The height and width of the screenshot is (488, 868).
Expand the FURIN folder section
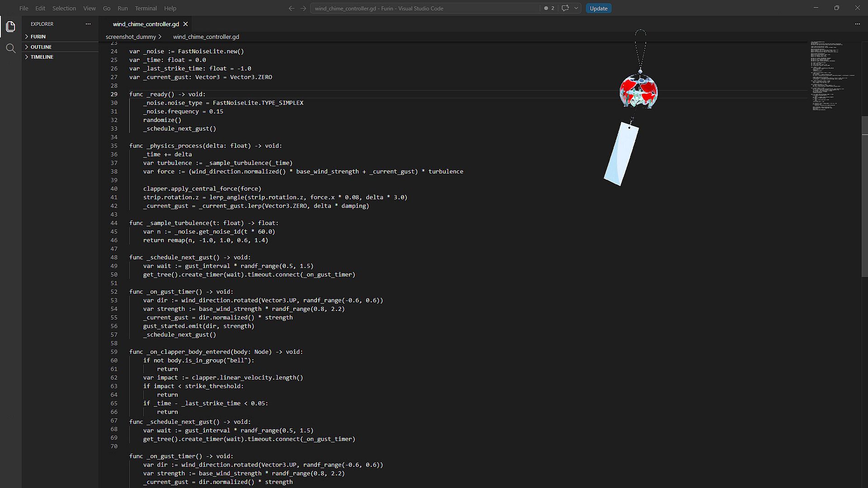60,37
